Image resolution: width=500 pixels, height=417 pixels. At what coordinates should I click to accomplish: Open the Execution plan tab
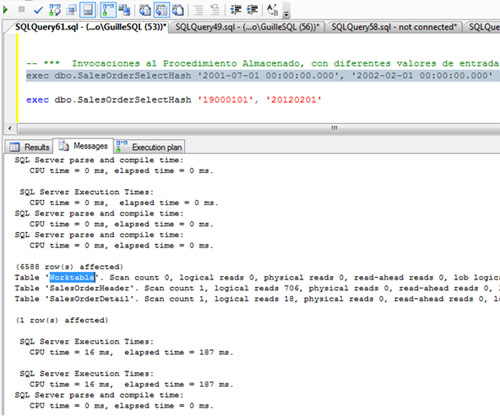click(149, 147)
